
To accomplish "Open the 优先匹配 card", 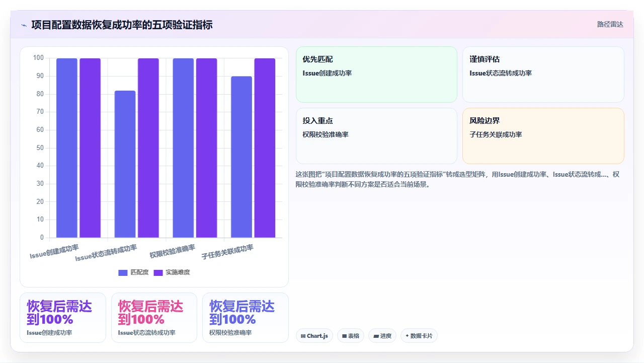I will [376, 75].
